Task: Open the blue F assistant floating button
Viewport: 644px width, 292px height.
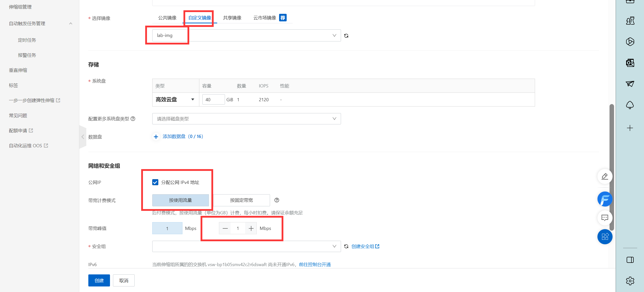Action: click(x=605, y=199)
